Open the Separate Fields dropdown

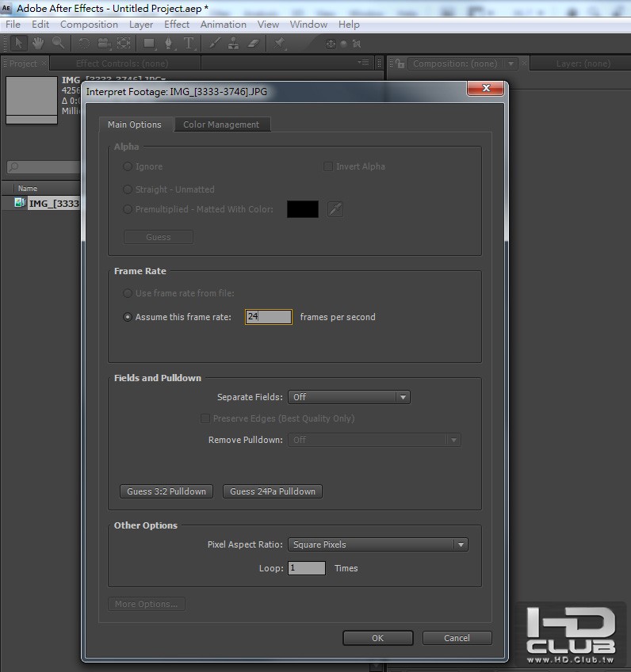click(x=349, y=397)
